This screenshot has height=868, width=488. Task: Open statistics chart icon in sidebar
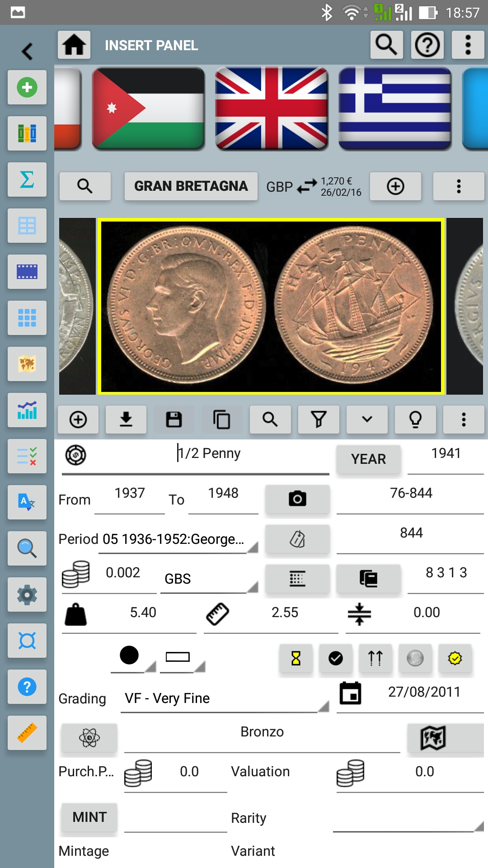pyautogui.click(x=27, y=410)
